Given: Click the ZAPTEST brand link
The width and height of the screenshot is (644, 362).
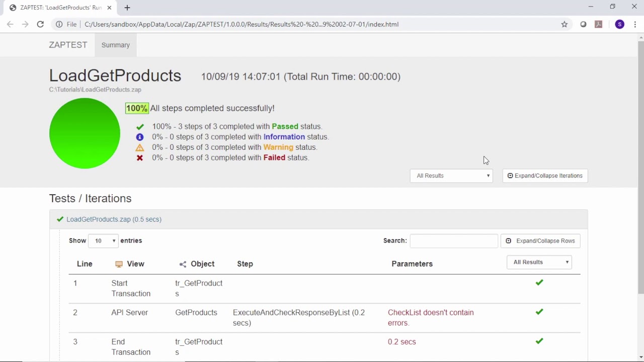Looking at the screenshot, I should tap(68, 45).
